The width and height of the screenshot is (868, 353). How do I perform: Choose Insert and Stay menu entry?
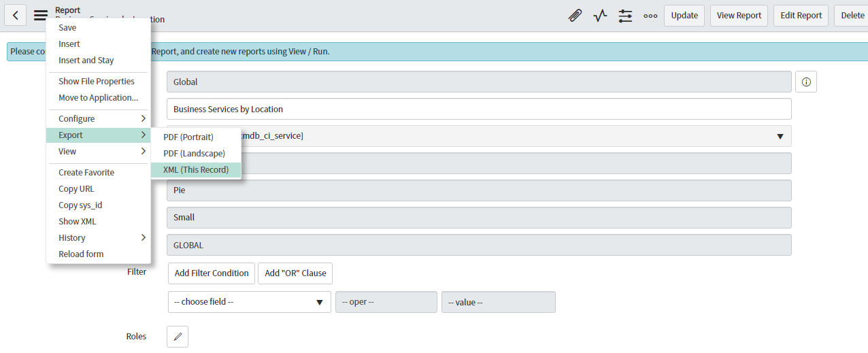[98, 61]
